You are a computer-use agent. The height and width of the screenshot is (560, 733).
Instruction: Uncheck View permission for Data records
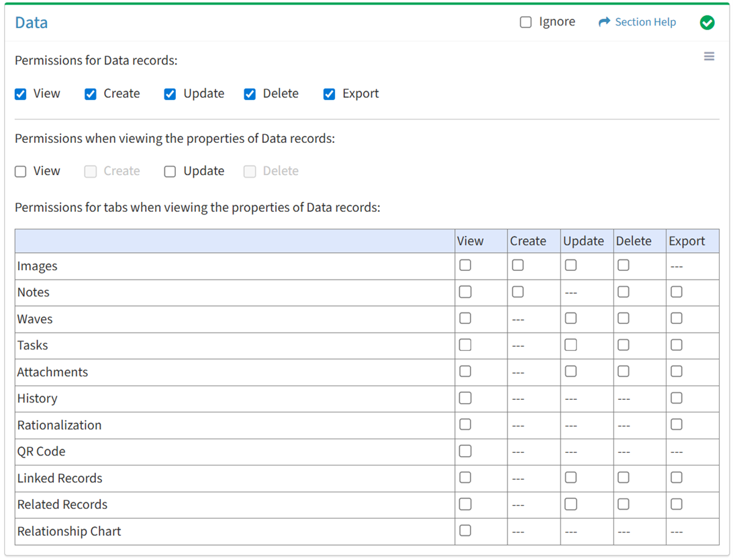coord(21,94)
